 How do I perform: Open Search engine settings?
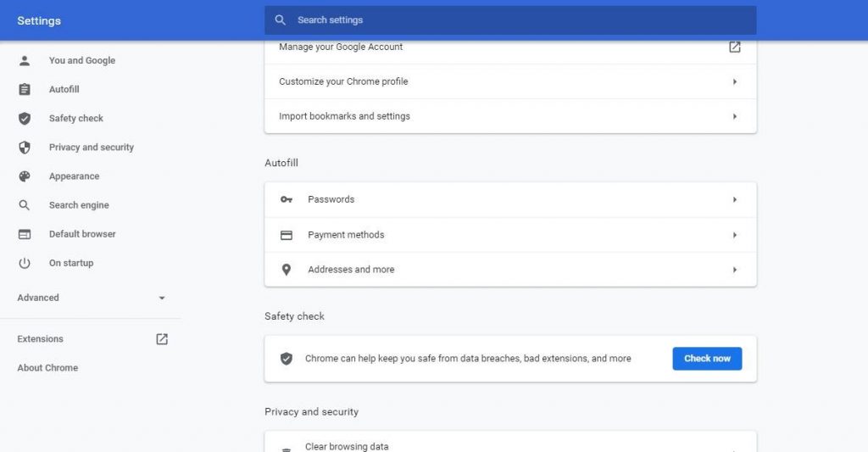point(79,205)
